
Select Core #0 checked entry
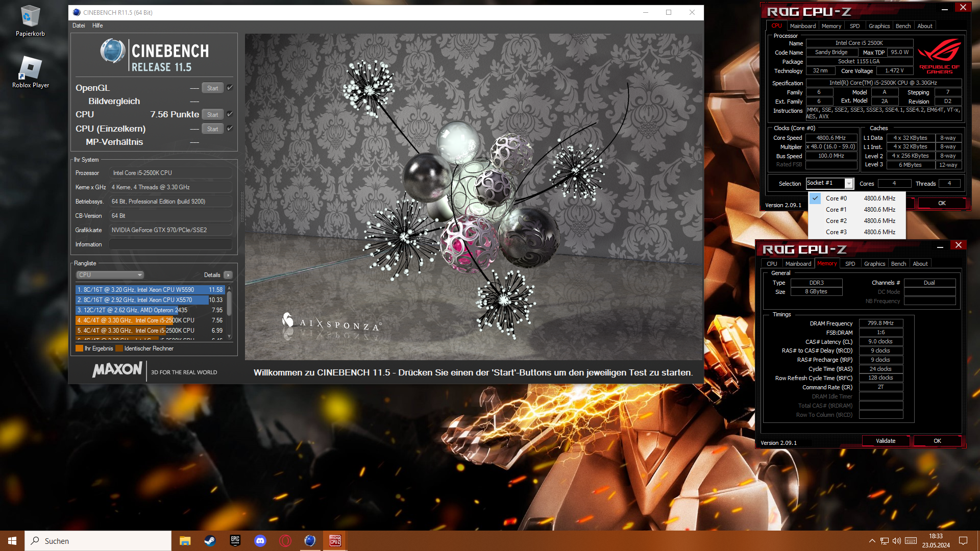tap(857, 198)
